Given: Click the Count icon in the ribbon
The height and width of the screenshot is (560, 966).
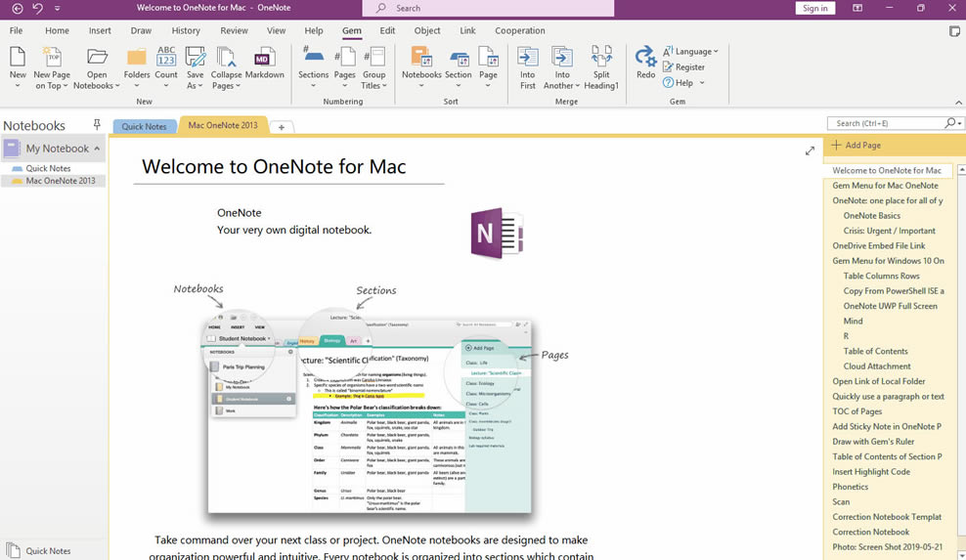Looking at the screenshot, I should click(x=166, y=59).
